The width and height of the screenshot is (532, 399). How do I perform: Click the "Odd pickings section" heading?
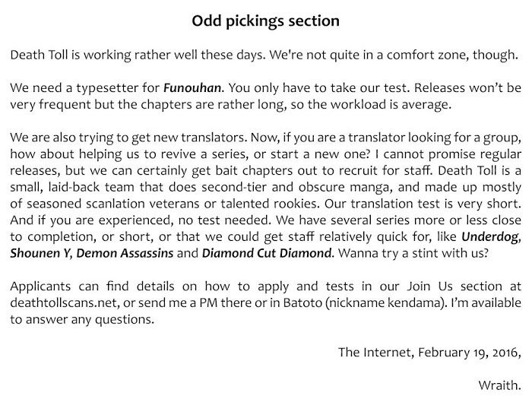(x=265, y=20)
